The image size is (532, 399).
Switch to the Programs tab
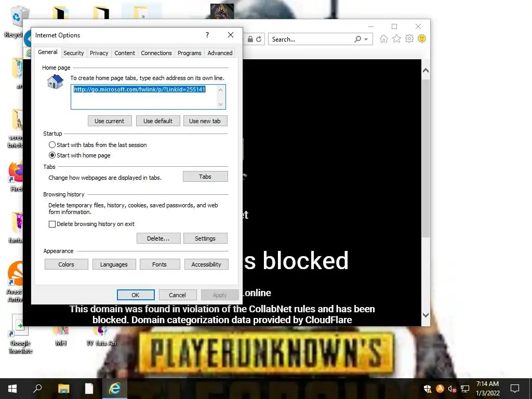pos(189,53)
